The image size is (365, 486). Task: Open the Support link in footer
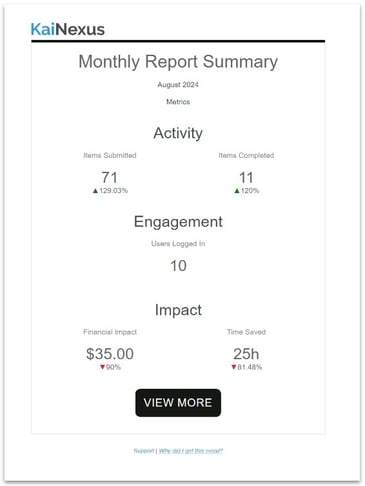coord(144,451)
